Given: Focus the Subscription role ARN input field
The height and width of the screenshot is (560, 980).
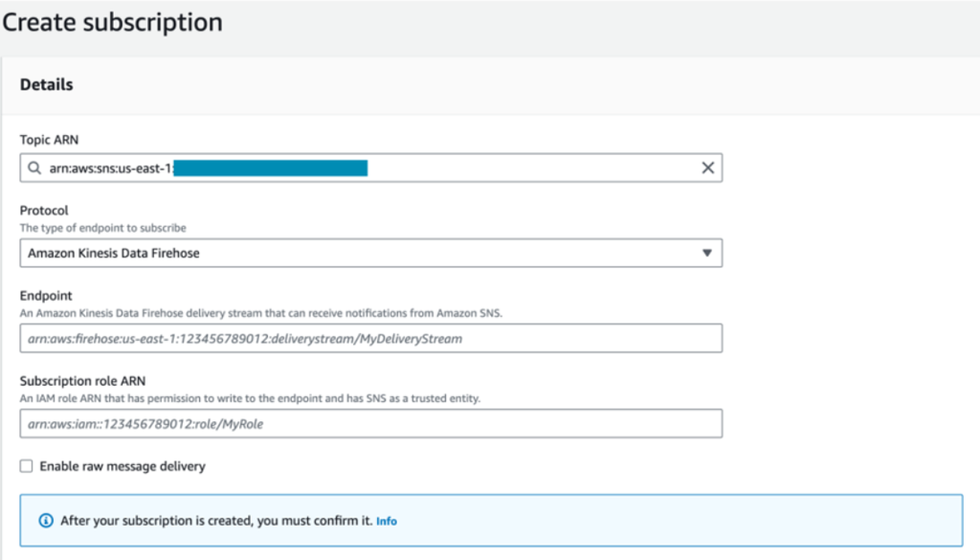Looking at the screenshot, I should click(x=369, y=423).
